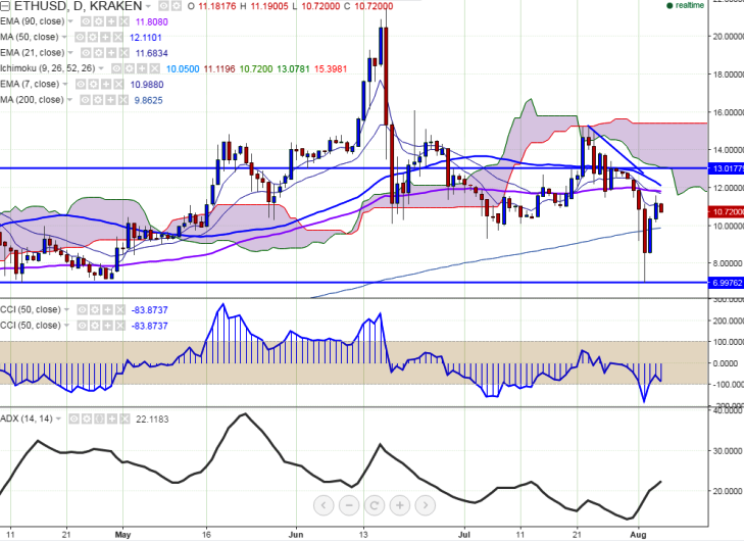This screenshot has height=541, width=744.
Task: Toggle eye icon for EMA (7, close)
Action: click(81, 84)
